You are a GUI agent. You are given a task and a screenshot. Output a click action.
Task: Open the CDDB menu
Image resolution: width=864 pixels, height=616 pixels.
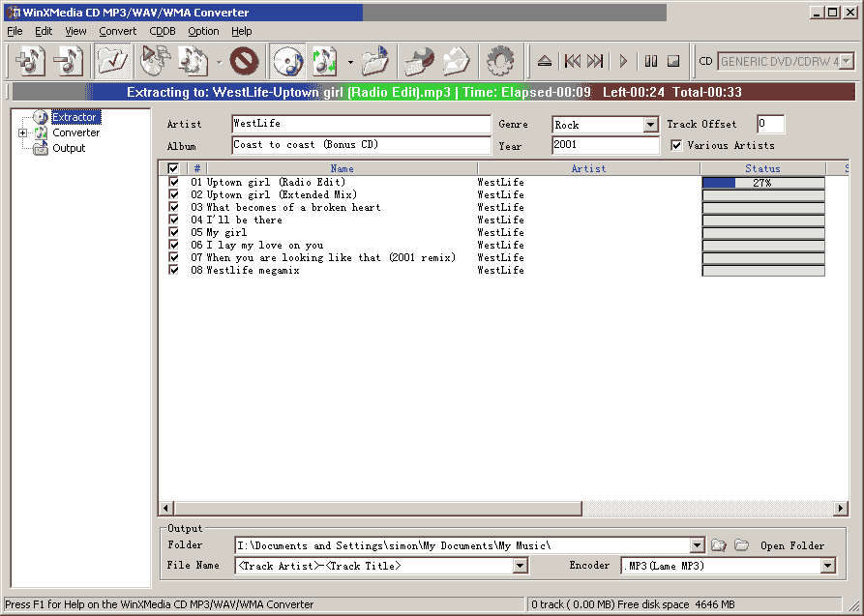coord(163,31)
